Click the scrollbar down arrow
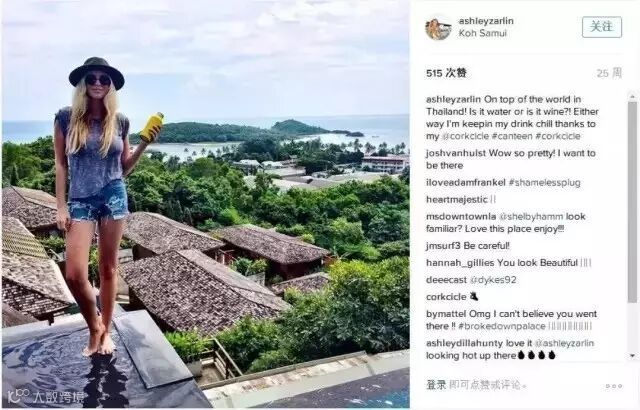Image resolution: width=640 pixels, height=410 pixels. [632, 356]
